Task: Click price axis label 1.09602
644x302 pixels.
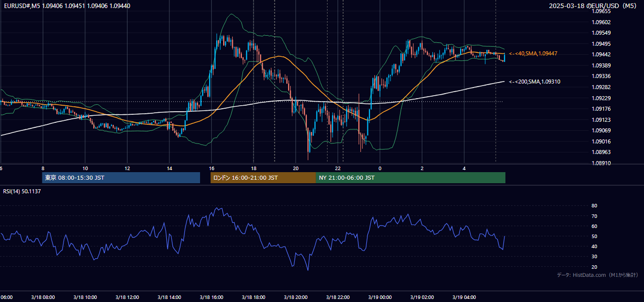Action: pyautogui.click(x=601, y=22)
